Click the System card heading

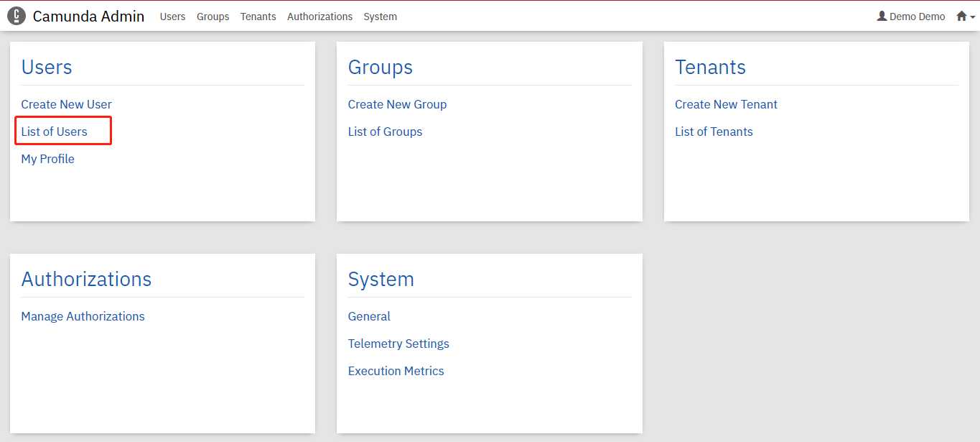(381, 279)
